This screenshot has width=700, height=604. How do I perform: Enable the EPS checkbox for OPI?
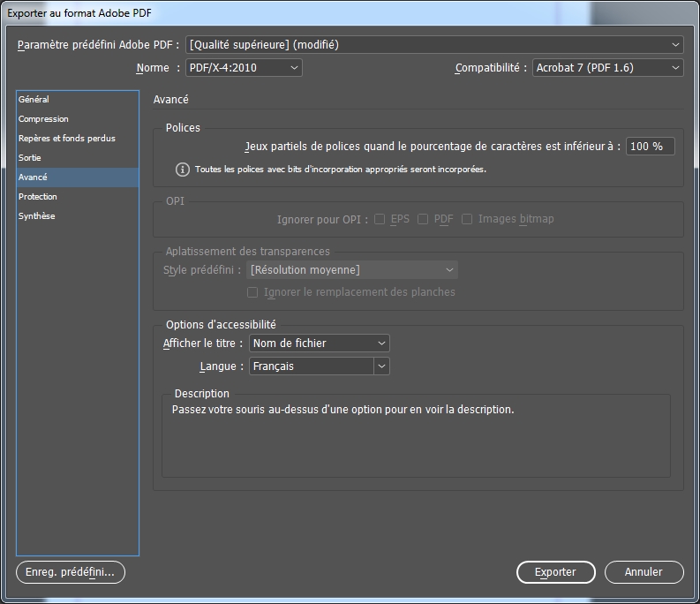pos(380,219)
